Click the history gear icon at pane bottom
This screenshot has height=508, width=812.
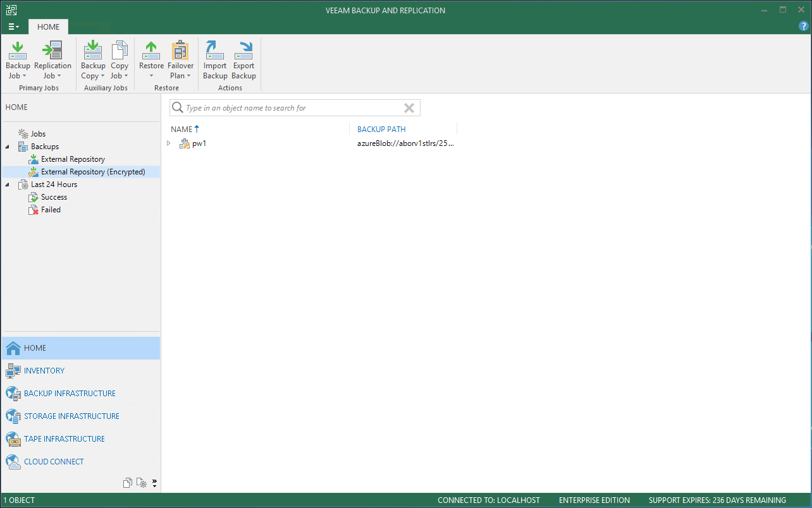(x=142, y=483)
